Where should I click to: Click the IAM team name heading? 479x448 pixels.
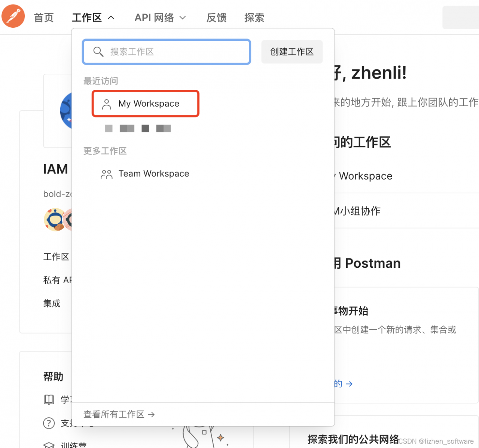pyautogui.click(x=55, y=169)
